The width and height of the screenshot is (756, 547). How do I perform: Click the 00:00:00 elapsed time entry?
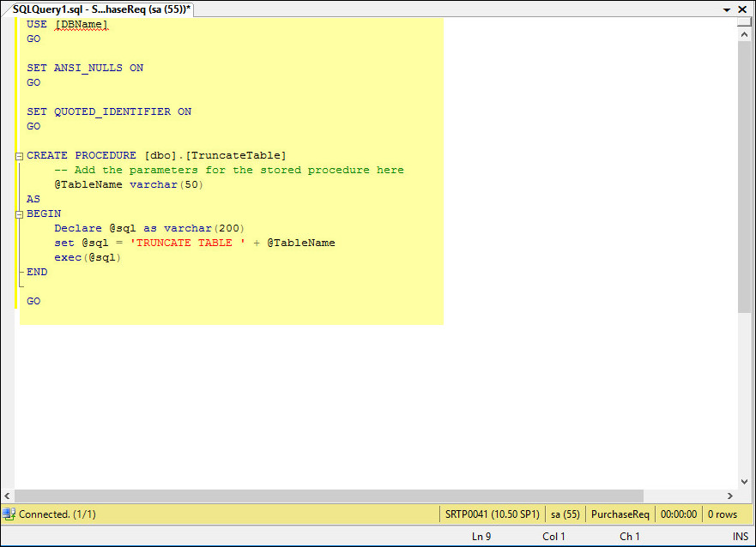pyautogui.click(x=679, y=514)
